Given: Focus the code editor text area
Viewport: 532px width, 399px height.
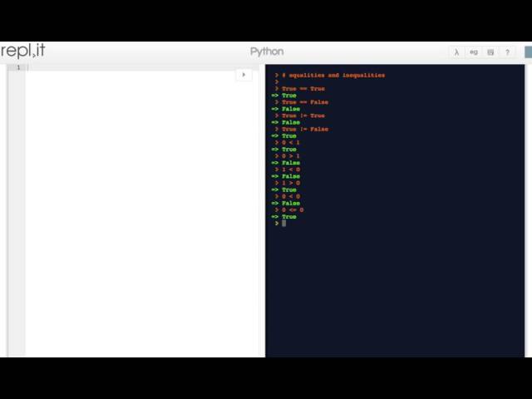Looking at the screenshot, I should pos(142,210).
